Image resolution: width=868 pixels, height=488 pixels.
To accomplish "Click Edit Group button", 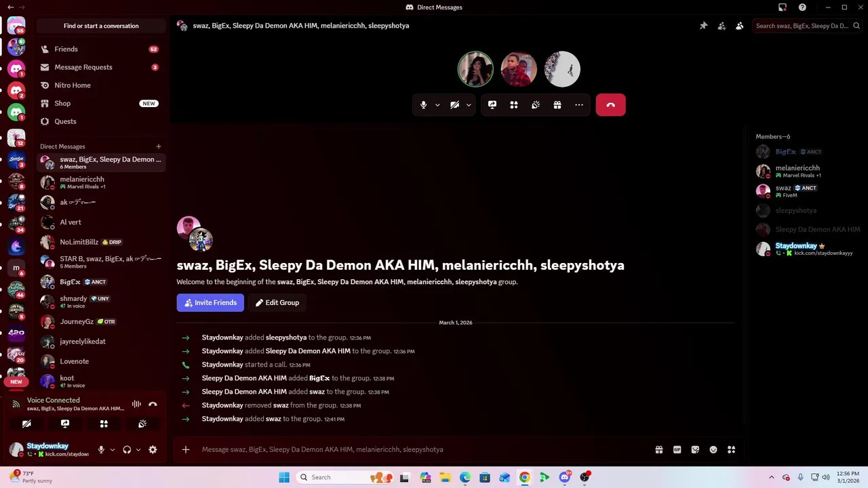I will 277,303.
